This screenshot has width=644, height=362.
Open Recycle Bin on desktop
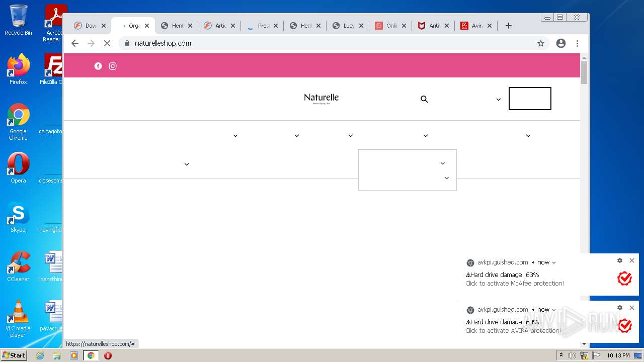pyautogui.click(x=18, y=20)
